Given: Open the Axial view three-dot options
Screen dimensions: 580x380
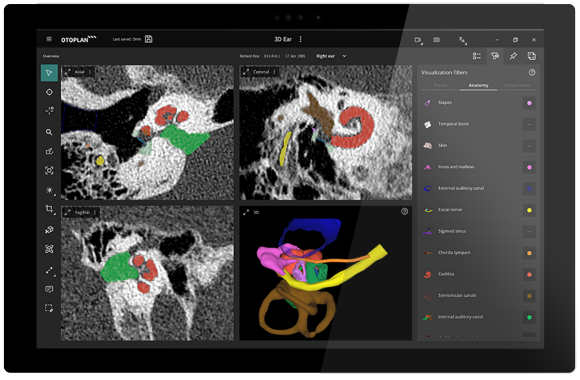Looking at the screenshot, I should (90, 72).
